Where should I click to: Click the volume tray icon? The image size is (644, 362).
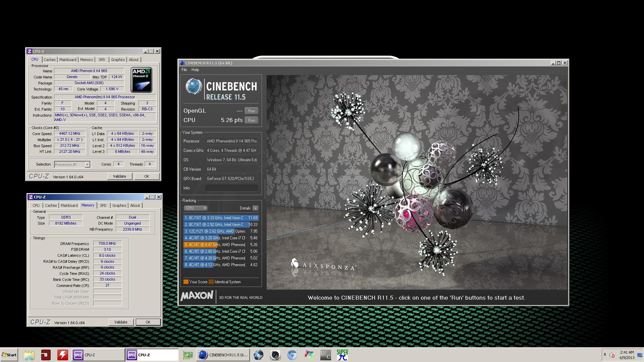612,355
